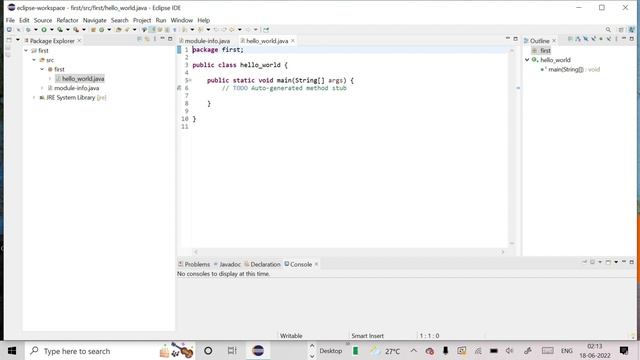Open the Navigate menu
Screen dimensions: 640x360
95,20
